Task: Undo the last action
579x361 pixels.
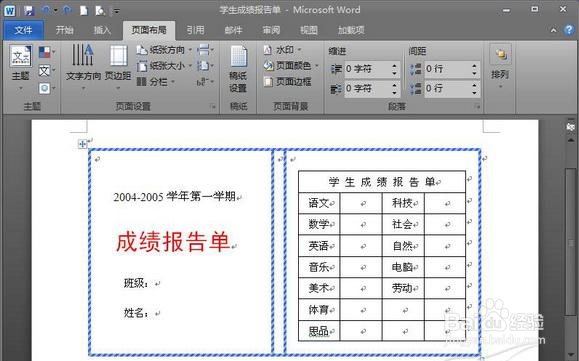Action: (46, 10)
